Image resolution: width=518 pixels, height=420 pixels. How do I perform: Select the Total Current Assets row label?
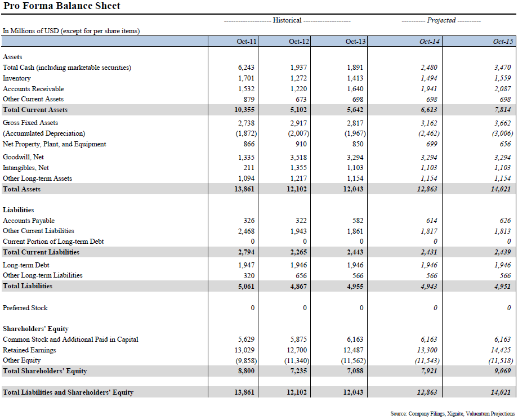click(x=35, y=110)
